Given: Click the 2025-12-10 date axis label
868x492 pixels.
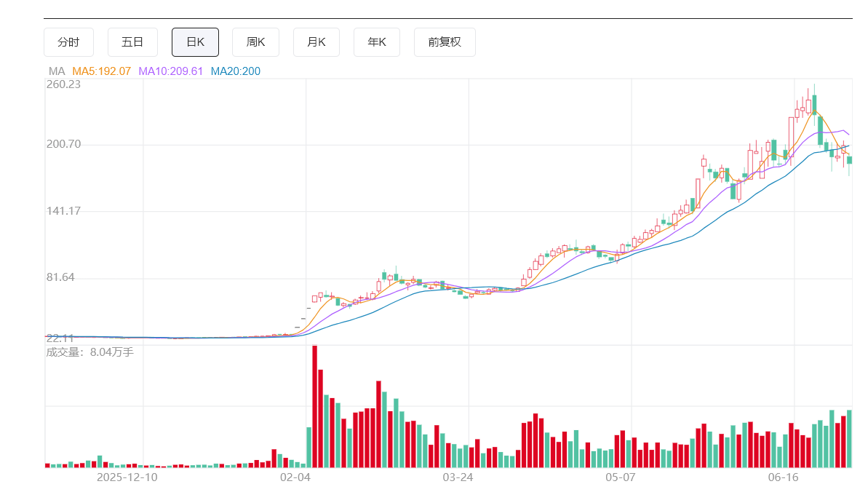Looking at the screenshot, I should pos(127,477).
